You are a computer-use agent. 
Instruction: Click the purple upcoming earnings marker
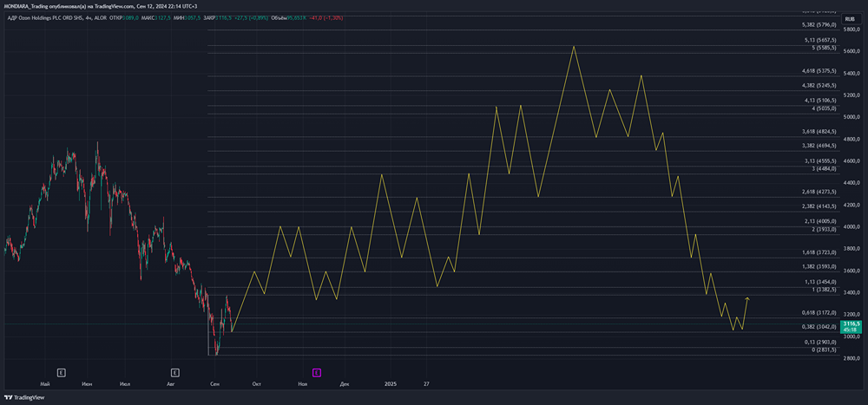[317, 372]
